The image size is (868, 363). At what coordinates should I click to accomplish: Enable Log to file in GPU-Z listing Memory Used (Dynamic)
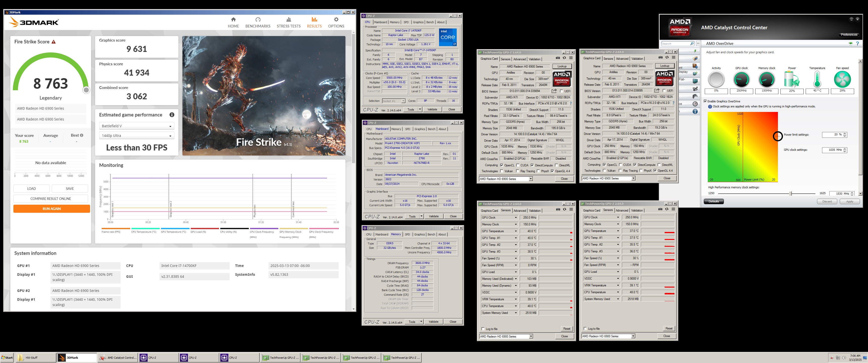coord(483,329)
